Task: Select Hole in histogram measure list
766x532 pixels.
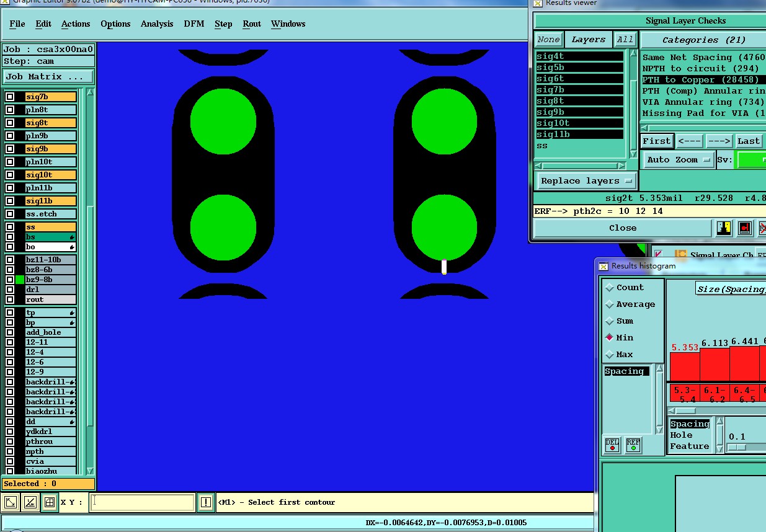Action: 681,435
